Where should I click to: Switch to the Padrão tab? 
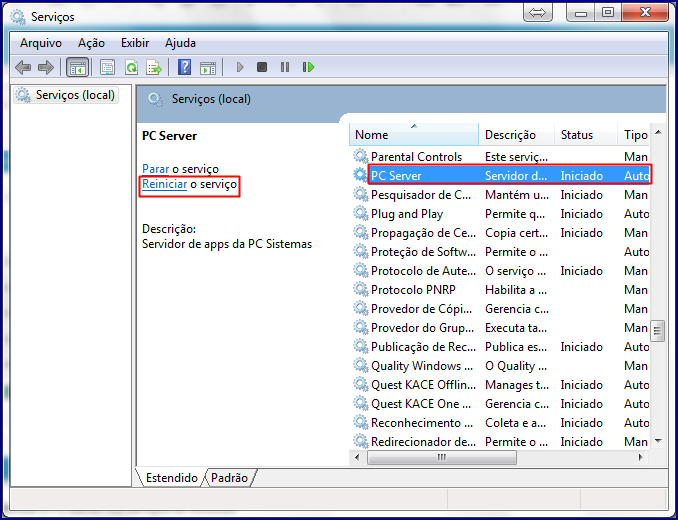[229, 478]
